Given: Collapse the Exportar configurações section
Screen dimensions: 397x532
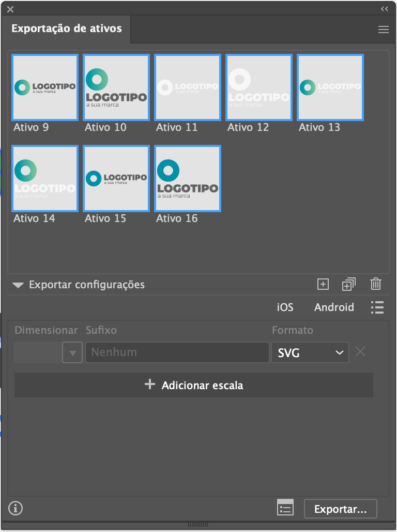Looking at the screenshot, I should [x=18, y=285].
